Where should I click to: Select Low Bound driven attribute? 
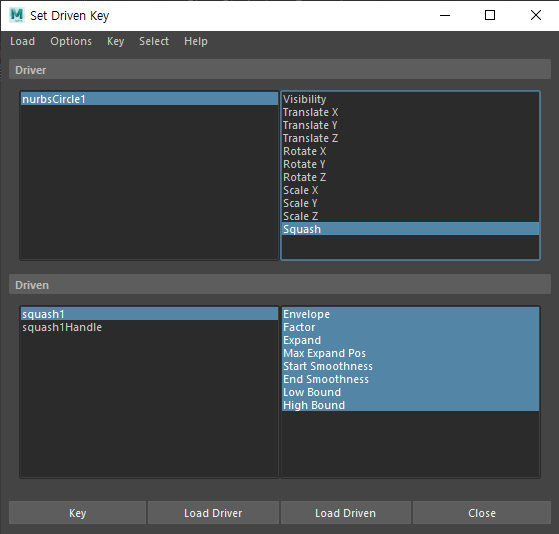tap(410, 392)
